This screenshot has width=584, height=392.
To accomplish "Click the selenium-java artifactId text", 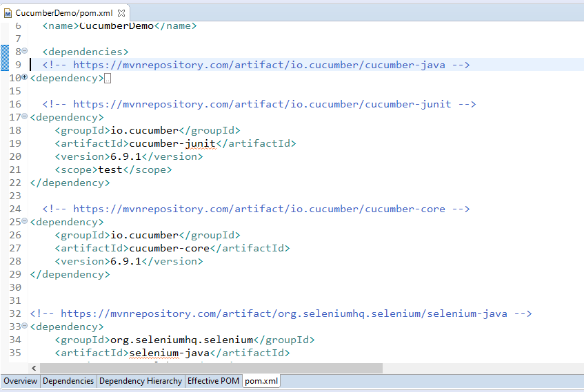I will pos(170,353).
